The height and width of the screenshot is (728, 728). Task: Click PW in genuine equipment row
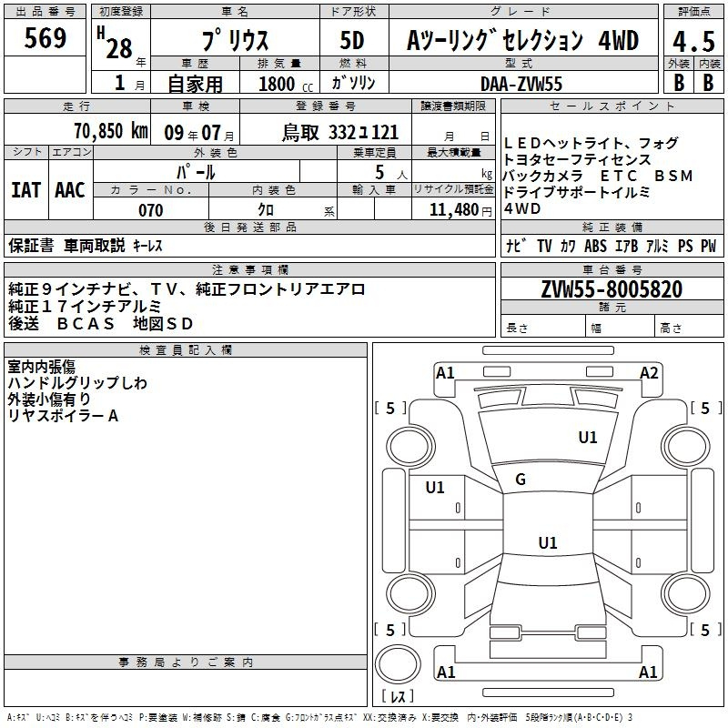coord(709,246)
